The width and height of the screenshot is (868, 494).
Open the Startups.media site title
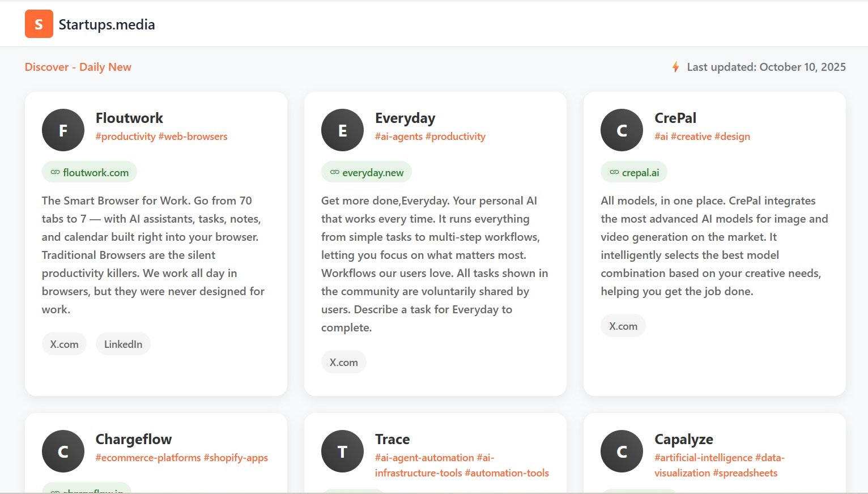107,24
